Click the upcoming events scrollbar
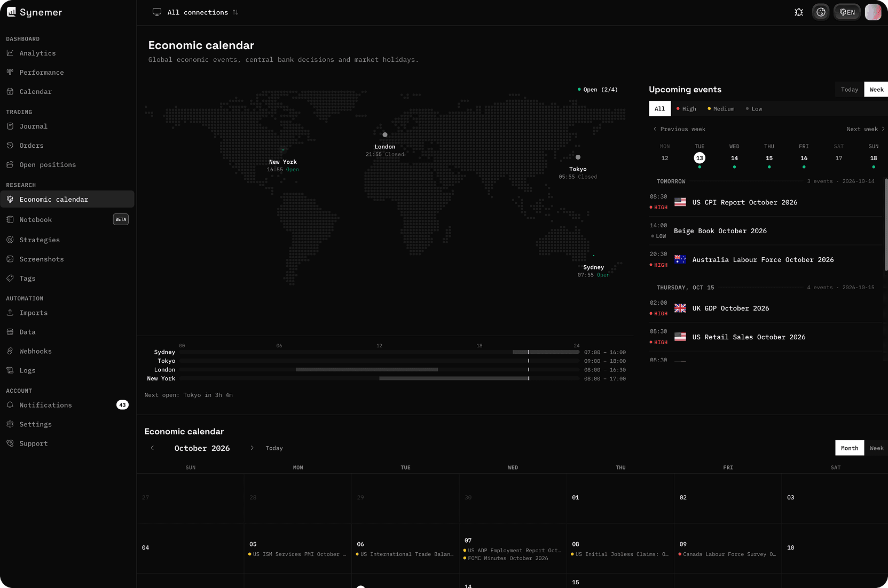 click(886, 224)
